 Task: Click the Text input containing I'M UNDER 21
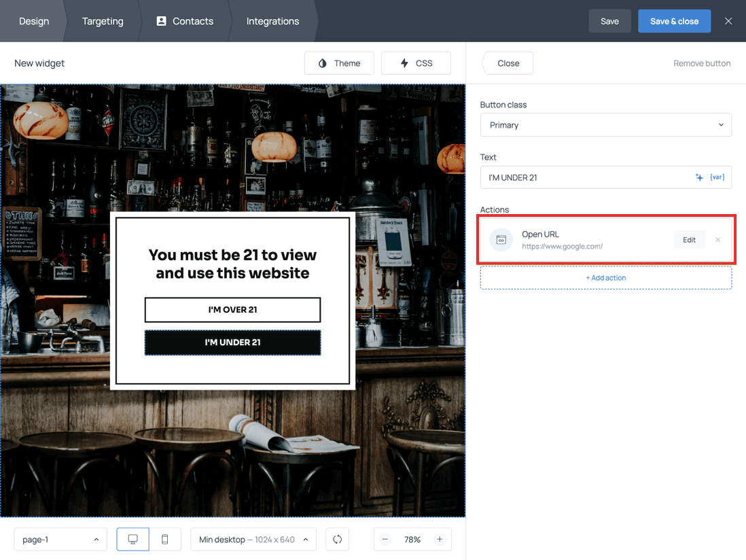[584, 177]
